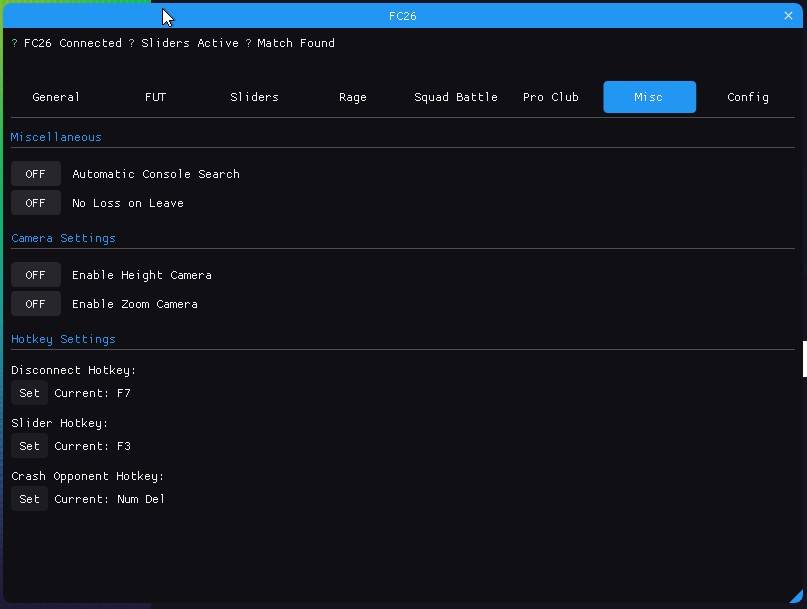Screen dimensions: 807x609
Task: Click Set for the Disconnect Hotkey
Action: pos(29,393)
